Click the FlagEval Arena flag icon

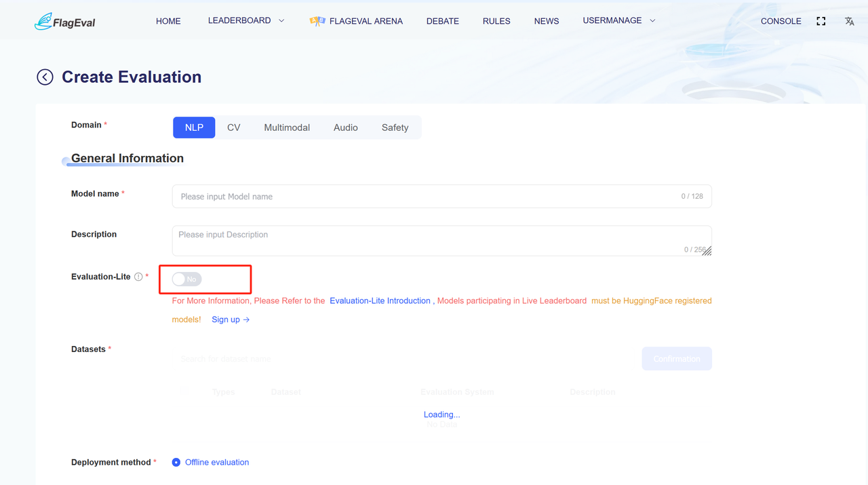click(x=317, y=21)
